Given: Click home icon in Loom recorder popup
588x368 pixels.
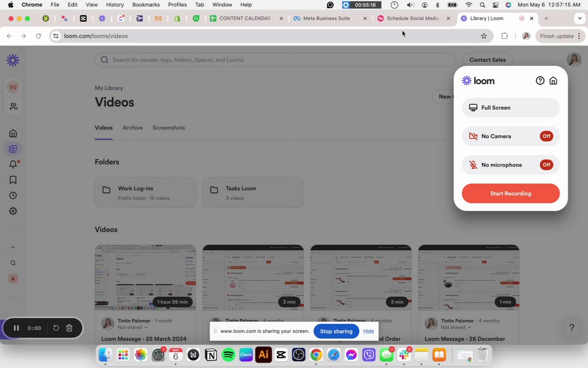Looking at the screenshot, I should click(553, 80).
